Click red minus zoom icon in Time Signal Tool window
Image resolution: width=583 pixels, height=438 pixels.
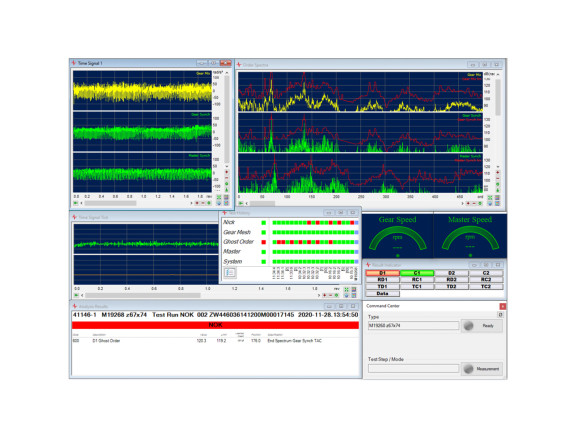point(331,295)
